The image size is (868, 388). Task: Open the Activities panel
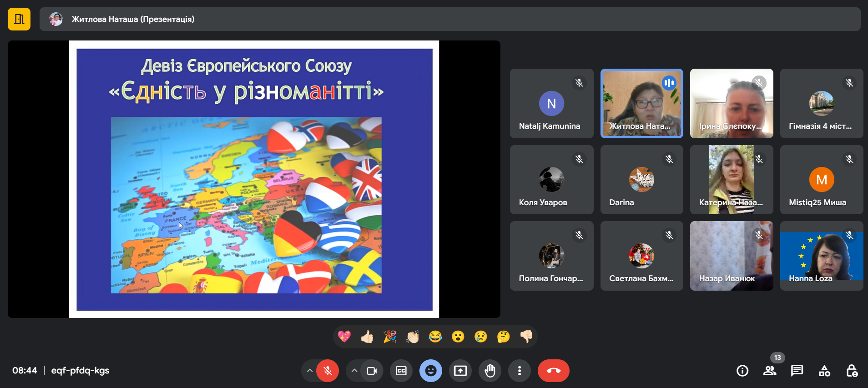(824, 371)
